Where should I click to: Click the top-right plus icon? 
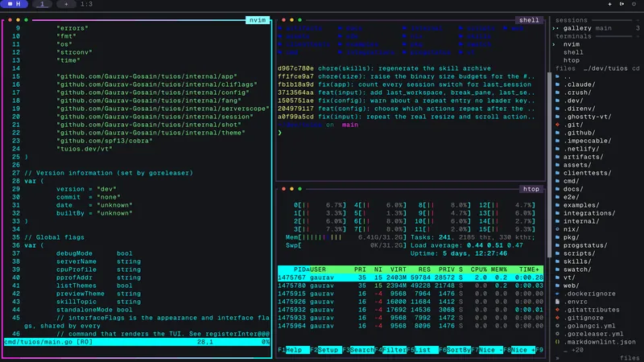pos(609,4)
